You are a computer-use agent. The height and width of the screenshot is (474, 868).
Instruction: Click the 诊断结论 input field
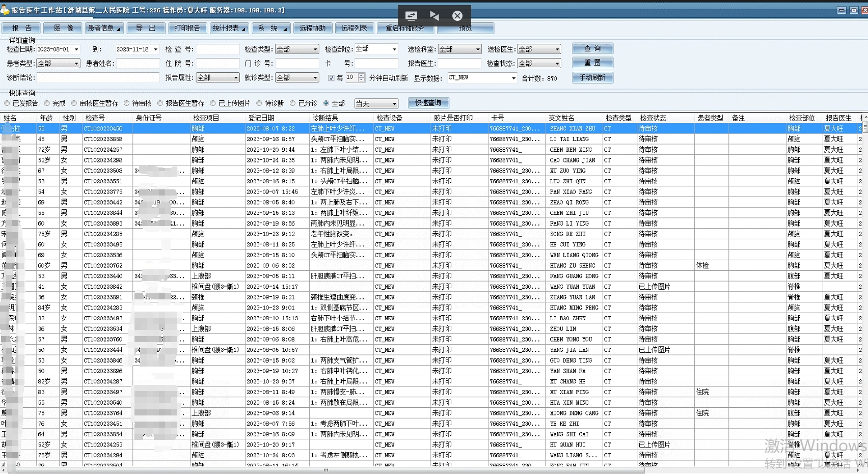coord(98,78)
